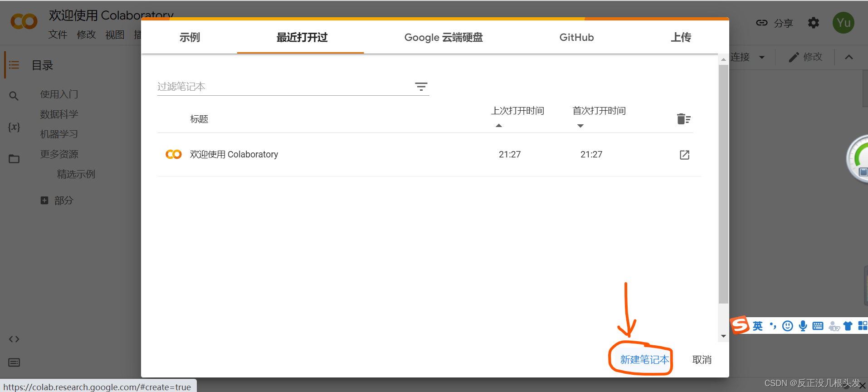Image resolution: width=868 pixels, height=392 pixels.
Task: Open the files folder sidebar icon
Action: pyautogui.click(x=14, y=159)
